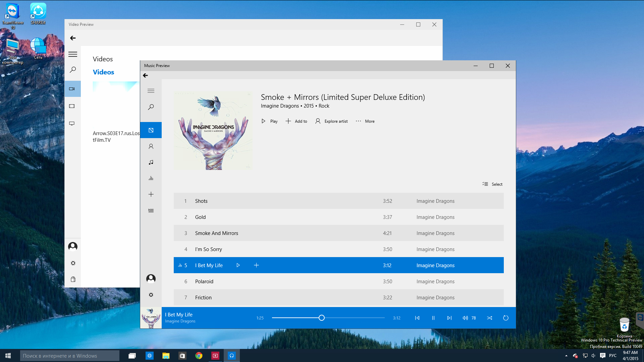Click Videos tab heading in Video Preview
The height and width of the screenshot is (362, 644).
tap(103, 72)
